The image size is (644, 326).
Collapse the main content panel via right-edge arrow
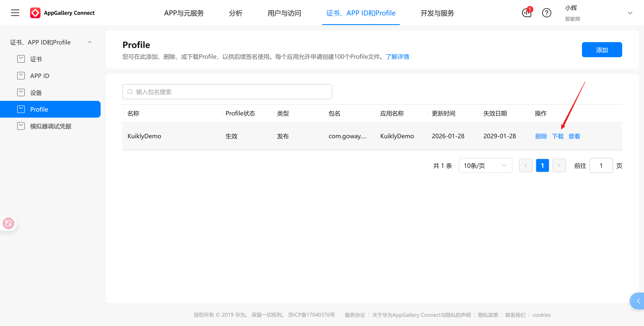point(639,301)
